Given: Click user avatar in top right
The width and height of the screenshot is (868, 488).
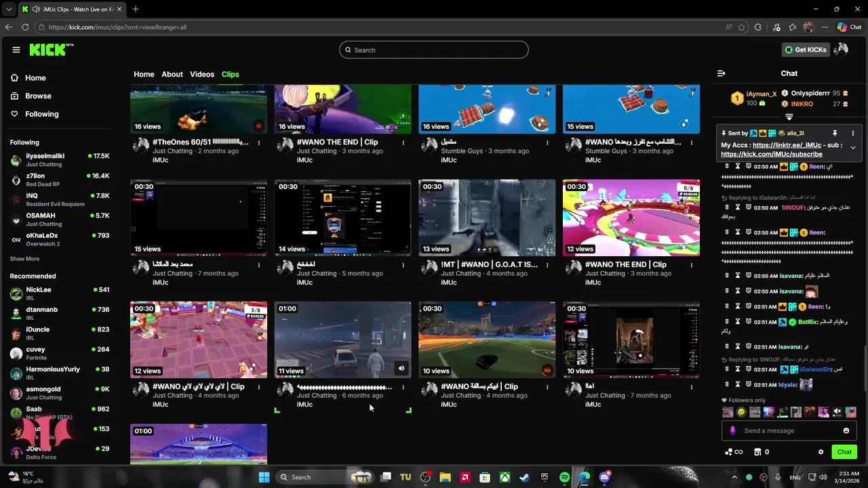Looking at the screenshot, I should (x=841, y=49).
